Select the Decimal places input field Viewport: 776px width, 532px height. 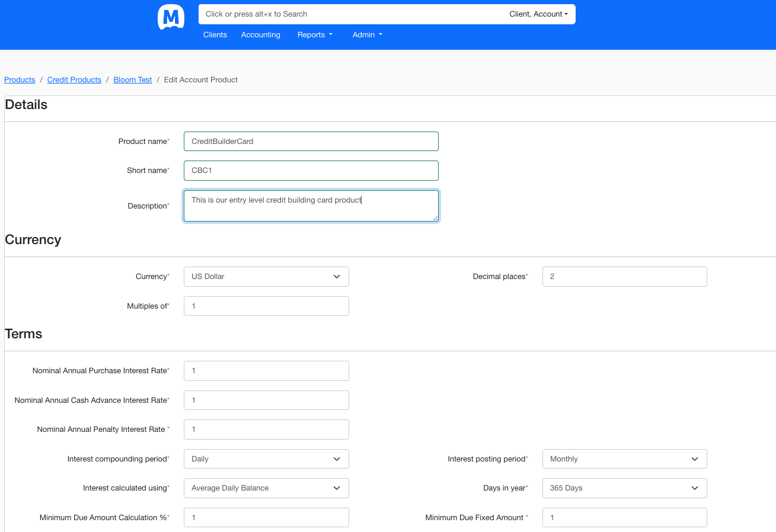(624, 277)
